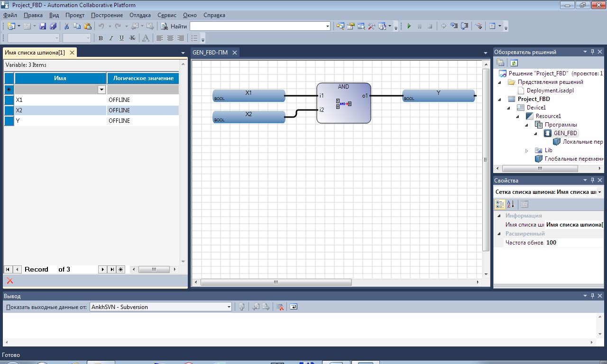Click the red X delete icon in spy list
The width and height of the screenshot is (607, 364).
tap(10, 281)
